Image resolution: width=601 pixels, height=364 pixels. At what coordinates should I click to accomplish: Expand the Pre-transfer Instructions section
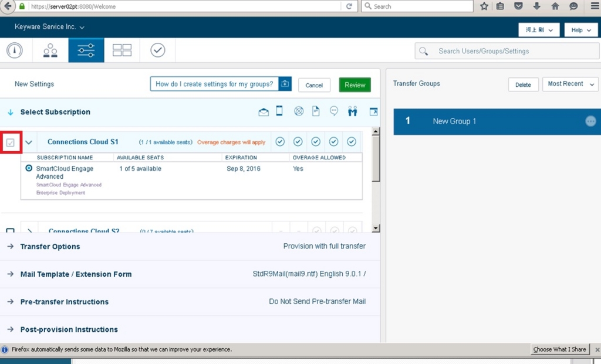click(x=11, y=302)
